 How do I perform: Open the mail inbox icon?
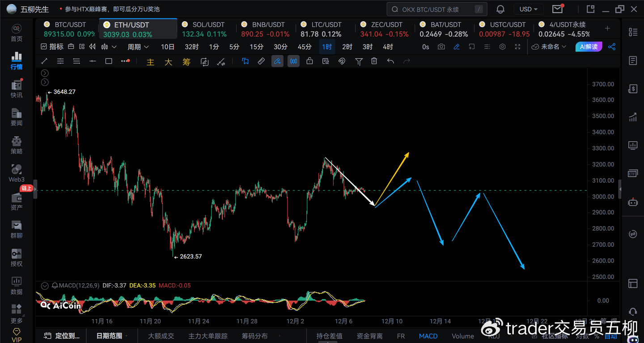[557, 9]
